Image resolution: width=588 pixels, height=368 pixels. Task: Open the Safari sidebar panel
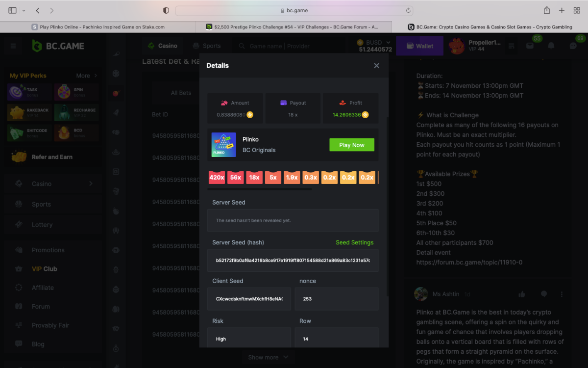pyautogui.click(x=13, y=10)
